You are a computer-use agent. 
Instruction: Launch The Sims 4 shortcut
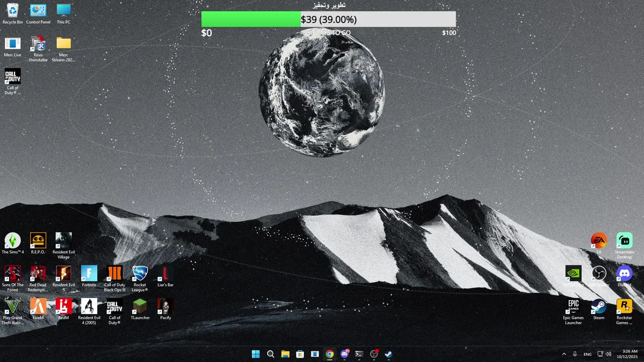pyautogui.click(x=13, y=243)
